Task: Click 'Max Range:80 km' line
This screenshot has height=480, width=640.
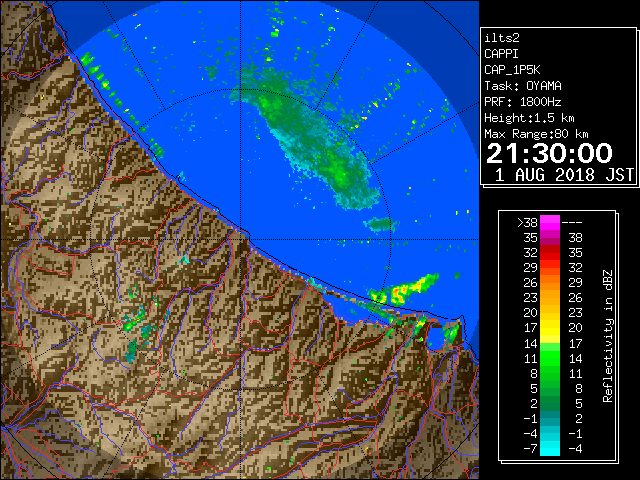Action: point(536,134)
